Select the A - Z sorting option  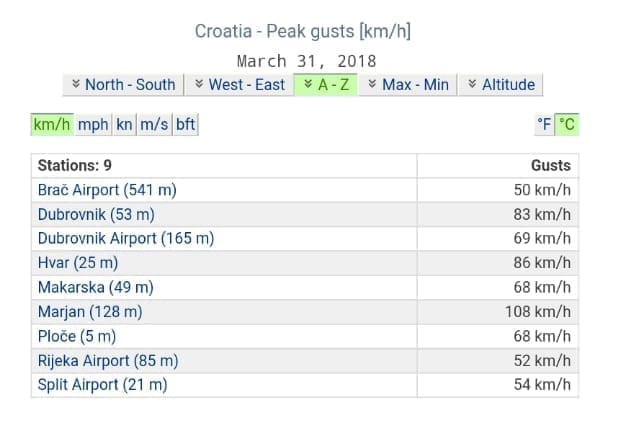click(325, 85)
